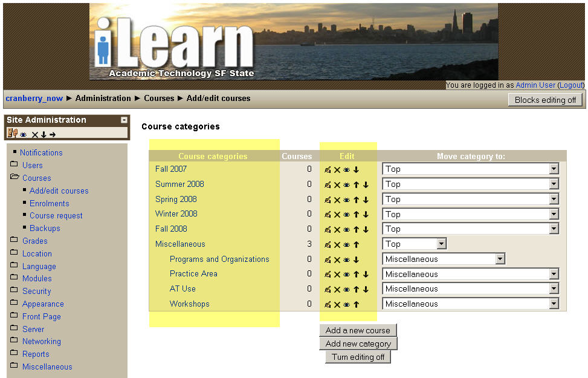This screenshot has height=378, width=588.
Task: Move Site Administration block right
Action: [53, 134]
